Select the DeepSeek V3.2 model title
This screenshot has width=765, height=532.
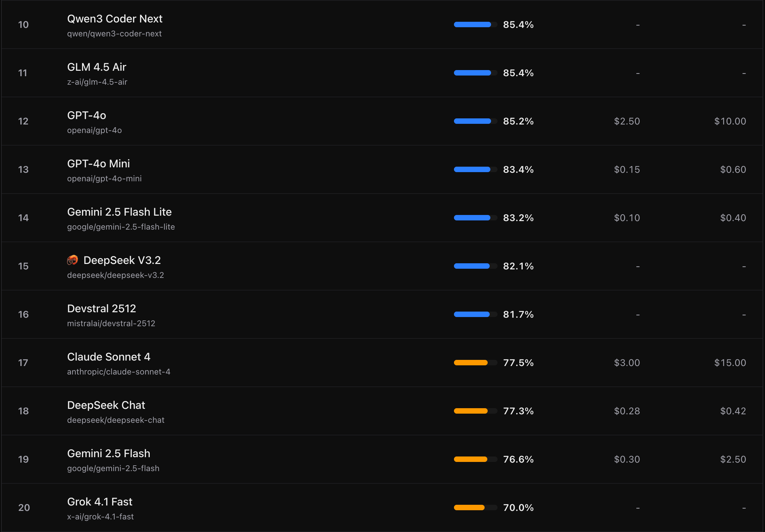pyautogui.click(x=122, y=261)
